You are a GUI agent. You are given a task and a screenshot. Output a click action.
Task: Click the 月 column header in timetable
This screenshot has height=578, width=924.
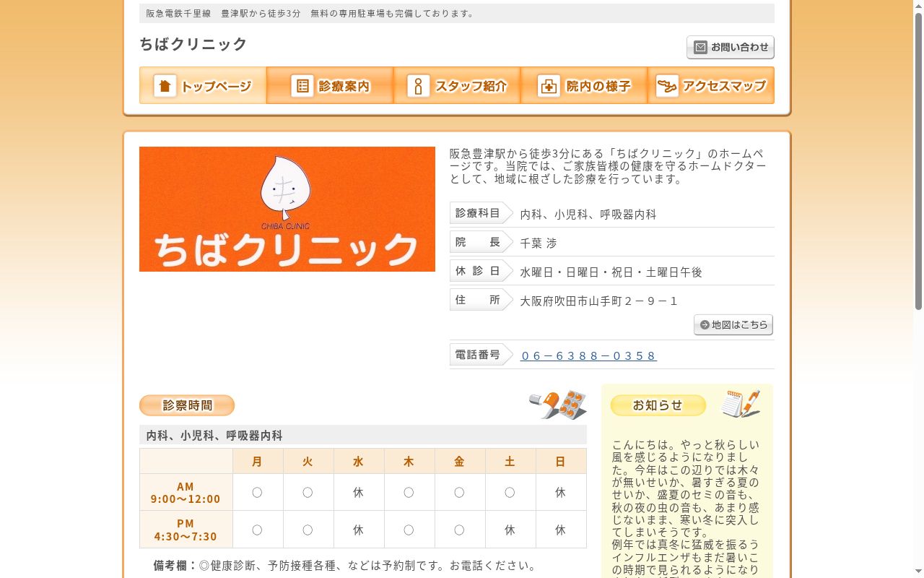coord(258,462)
